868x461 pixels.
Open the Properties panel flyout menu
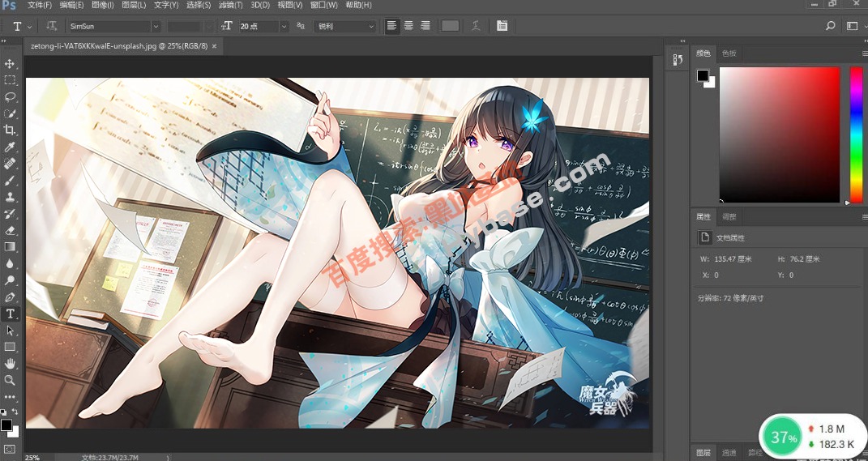[864, 217]
